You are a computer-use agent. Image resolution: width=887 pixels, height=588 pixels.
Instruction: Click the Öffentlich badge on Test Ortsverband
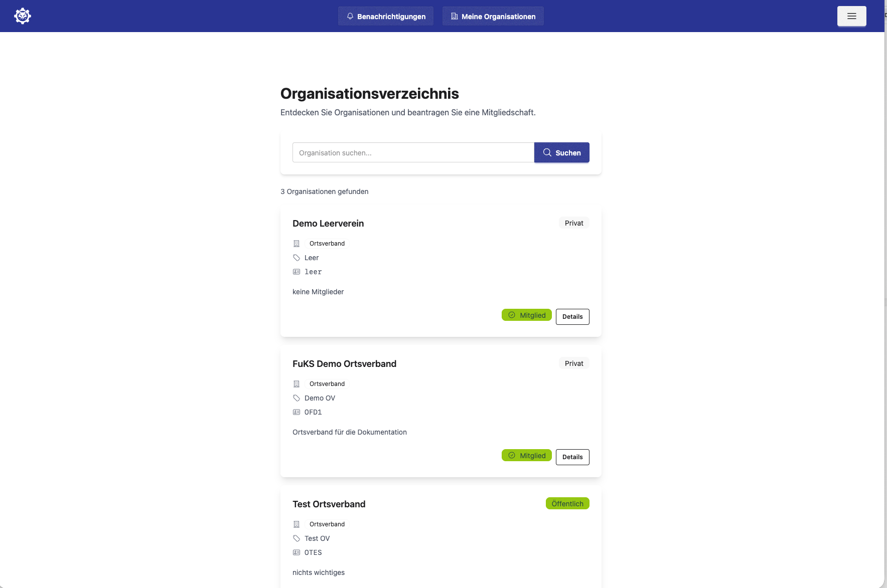point(567,503)
